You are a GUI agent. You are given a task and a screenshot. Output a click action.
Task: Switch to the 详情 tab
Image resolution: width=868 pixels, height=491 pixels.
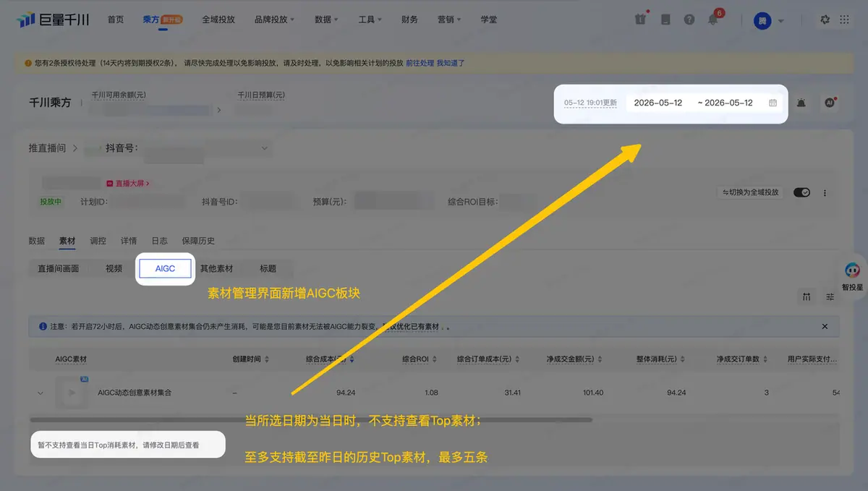(x=129, y=241)
